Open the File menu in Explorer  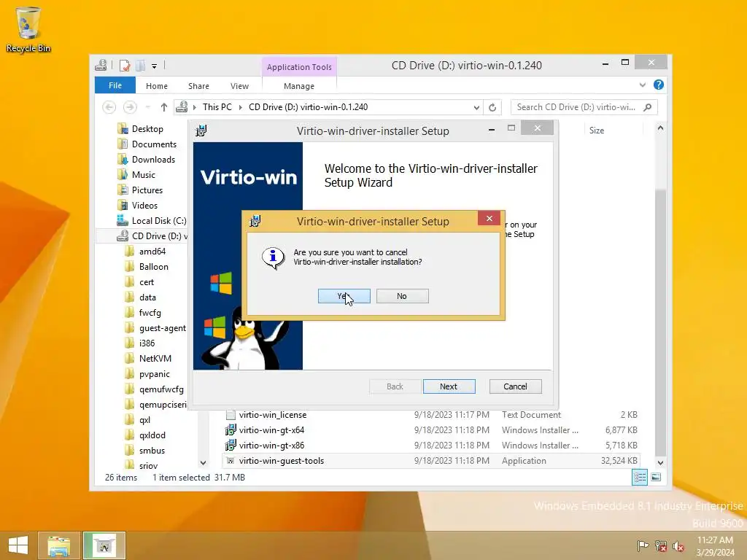coord(115,86)
